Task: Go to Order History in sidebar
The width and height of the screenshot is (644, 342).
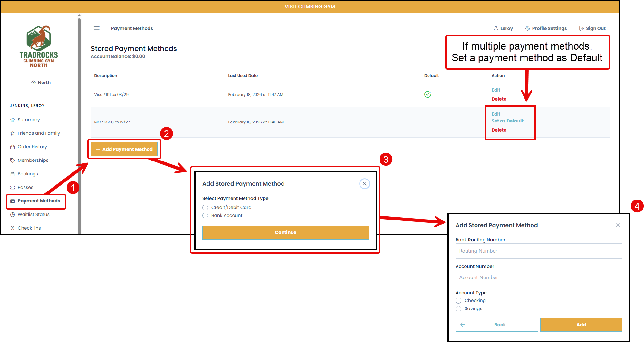Action: 32,147
